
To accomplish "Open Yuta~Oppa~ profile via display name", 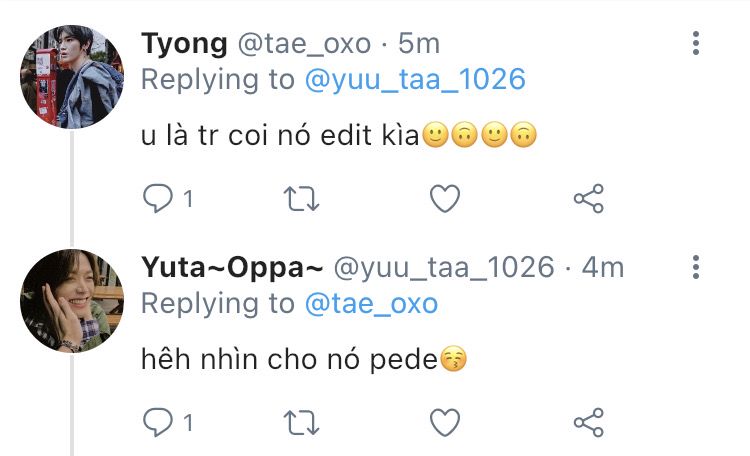I will pos(232,268).
